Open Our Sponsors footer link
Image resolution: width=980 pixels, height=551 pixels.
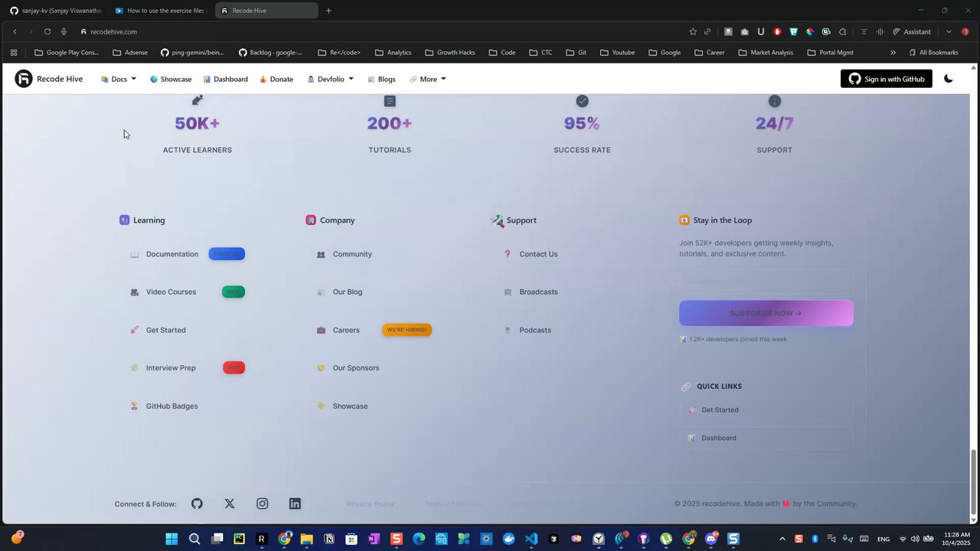pyautogui.click(x=356, y=368)
